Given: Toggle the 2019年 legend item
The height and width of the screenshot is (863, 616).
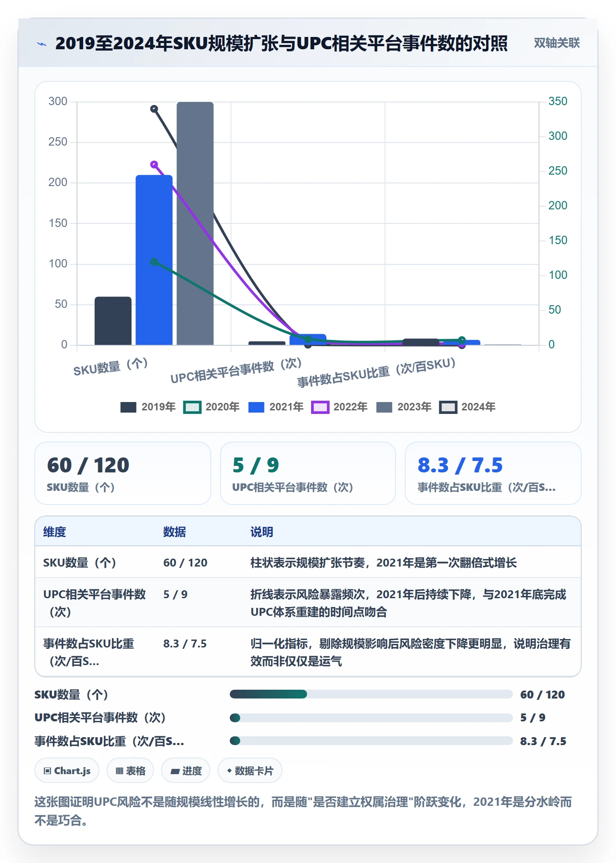Looking at the screenshot, I should pyautogui.click(x=148, y=407).
